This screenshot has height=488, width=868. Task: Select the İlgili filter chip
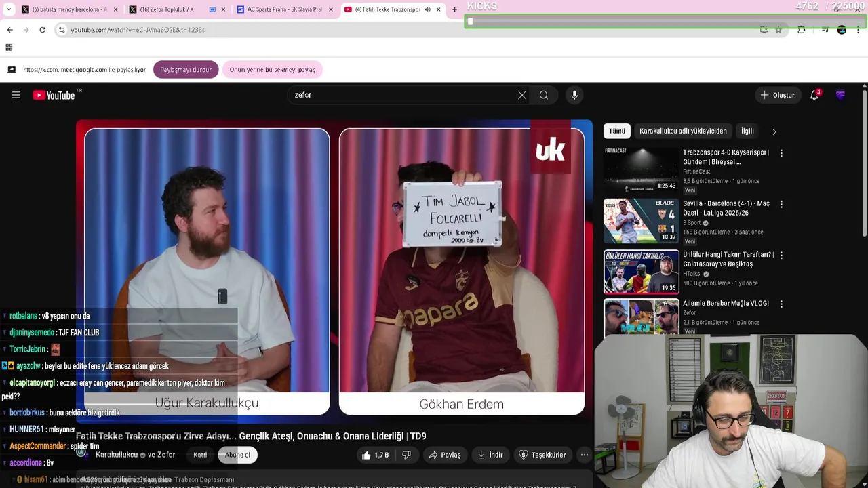[747, 131]
